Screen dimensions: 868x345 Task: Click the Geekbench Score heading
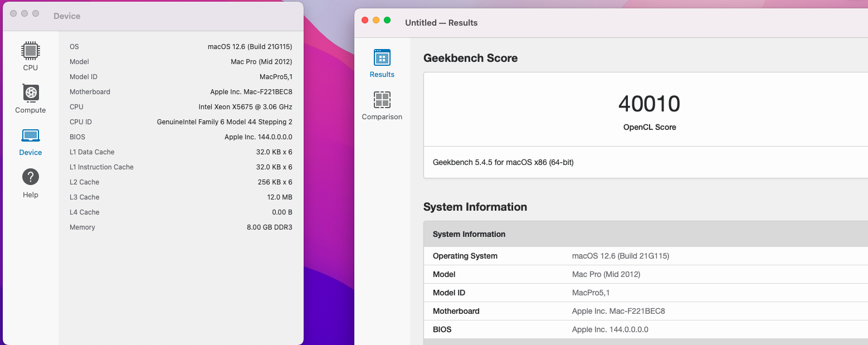[470, 58]
